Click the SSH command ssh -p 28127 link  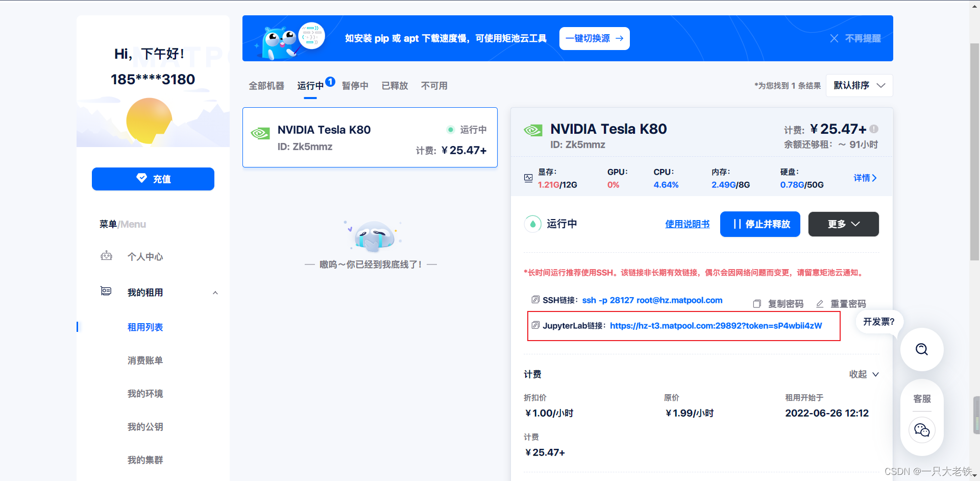(x=652, y=300)
